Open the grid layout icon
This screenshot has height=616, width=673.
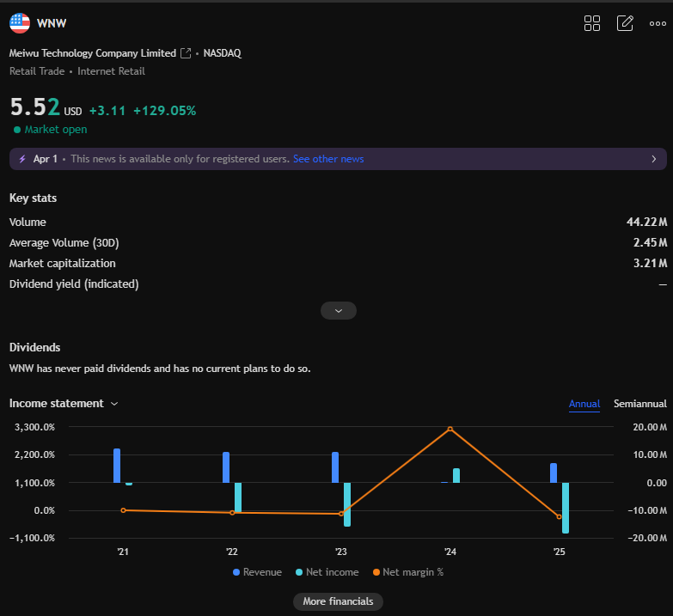[592, 23]
